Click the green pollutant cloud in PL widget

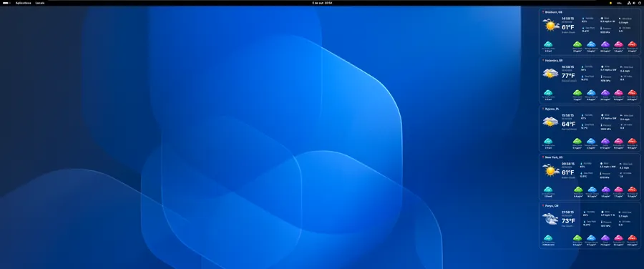577,141
